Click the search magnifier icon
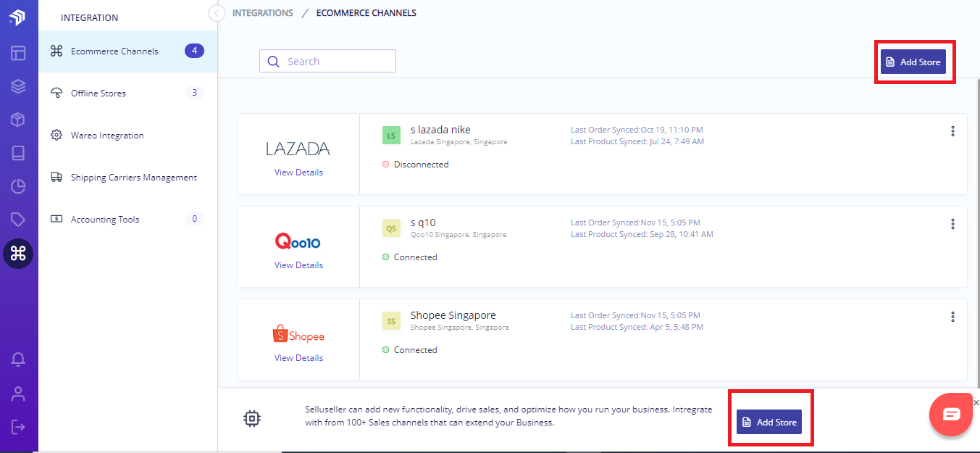This screenshot has width=980, height=453. pos(273,62)
